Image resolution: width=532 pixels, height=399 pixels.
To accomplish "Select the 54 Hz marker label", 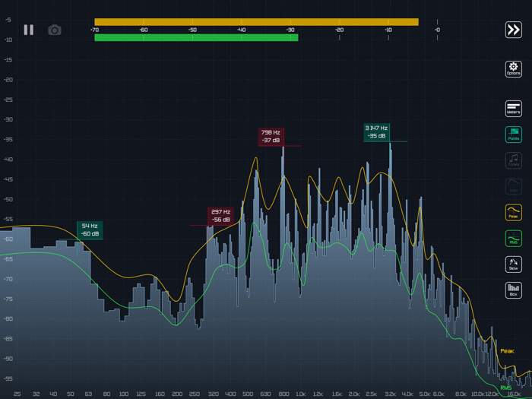I will [90, 230].
